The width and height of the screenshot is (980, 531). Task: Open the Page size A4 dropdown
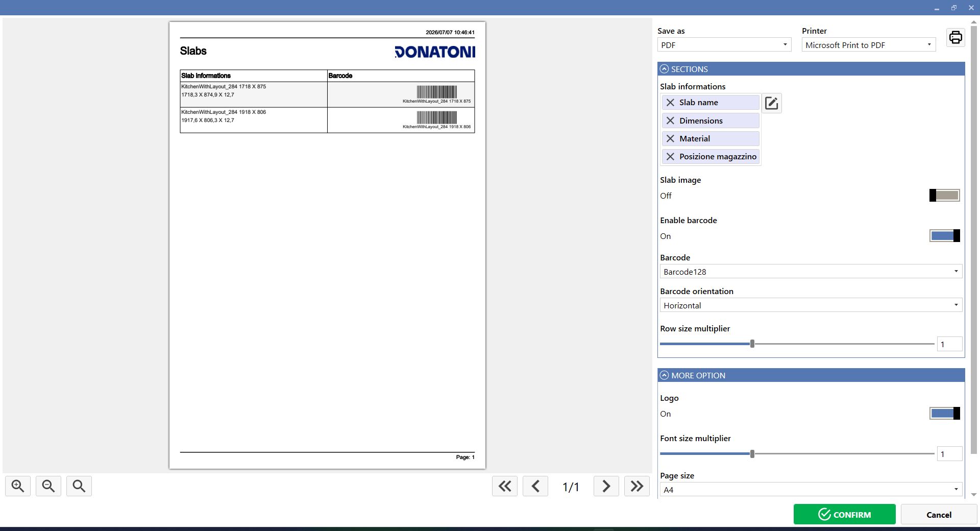pos(811,490)
